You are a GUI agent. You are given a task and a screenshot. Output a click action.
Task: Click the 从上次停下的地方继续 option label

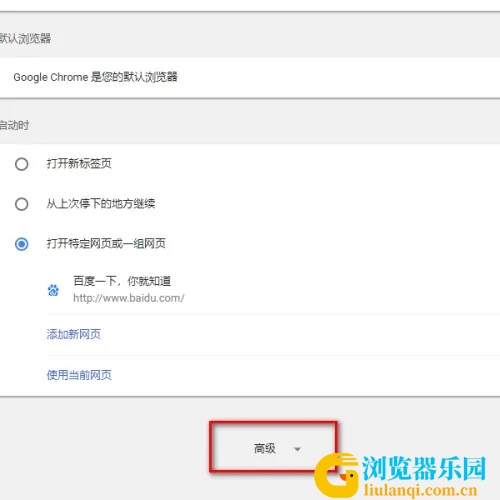[x=101, y=203]
